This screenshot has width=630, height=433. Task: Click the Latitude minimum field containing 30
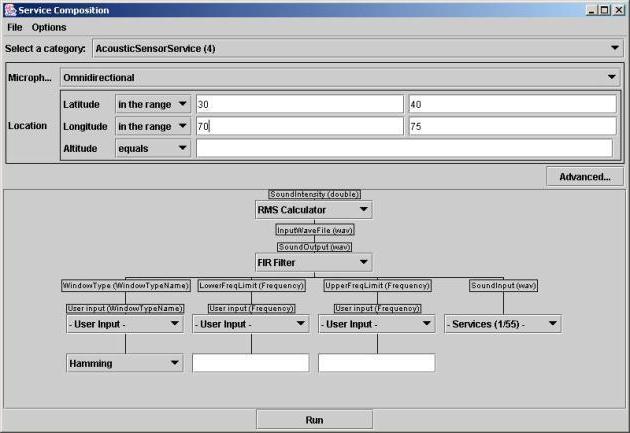[x=299, y=104]
